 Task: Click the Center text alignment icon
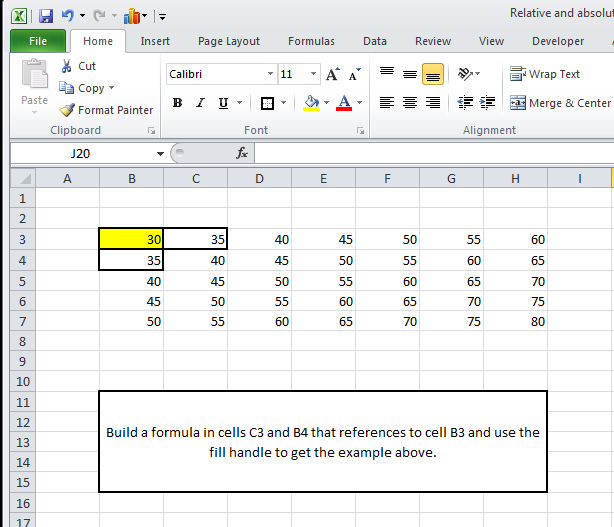[410, 103]
